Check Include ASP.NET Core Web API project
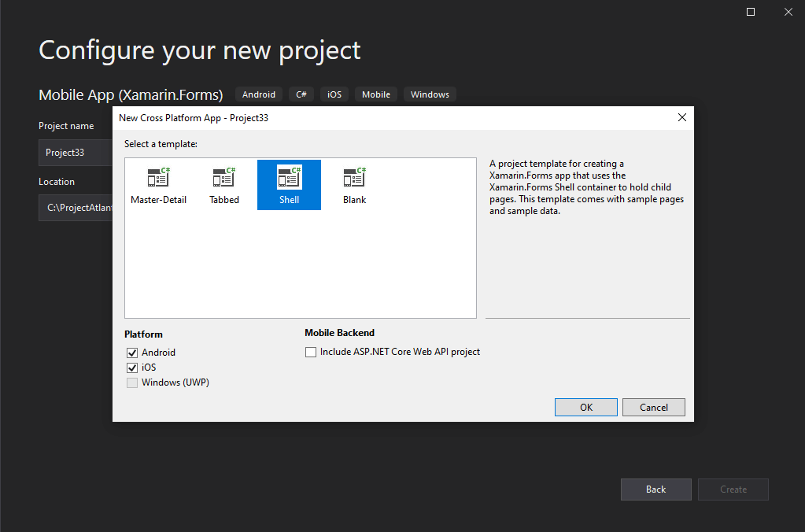The height and width of the screenshot is (532, 805). click(311, 352)
